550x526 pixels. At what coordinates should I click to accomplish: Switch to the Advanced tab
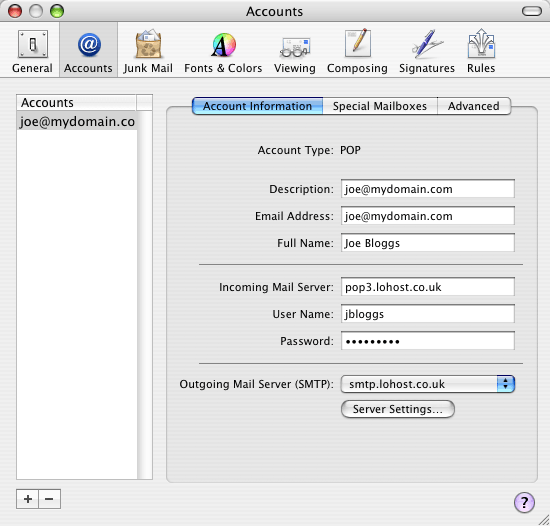[x=474, y=106]
